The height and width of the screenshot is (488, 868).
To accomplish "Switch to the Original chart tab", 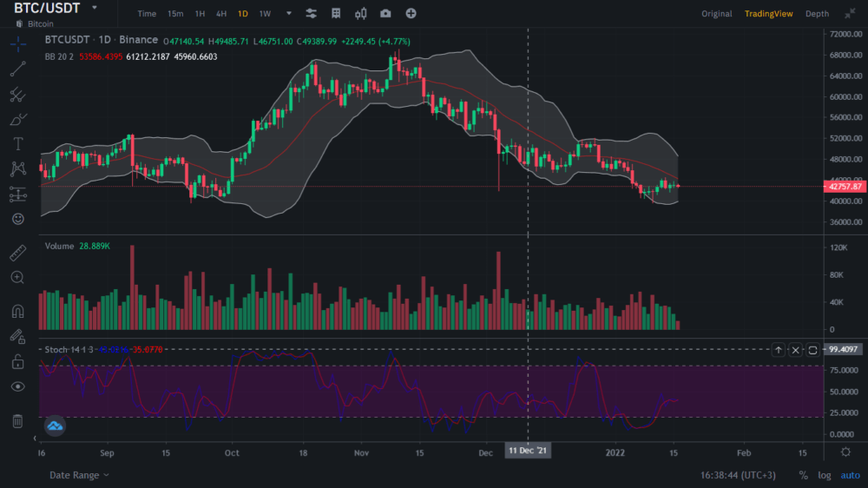I will click(717, 14).
